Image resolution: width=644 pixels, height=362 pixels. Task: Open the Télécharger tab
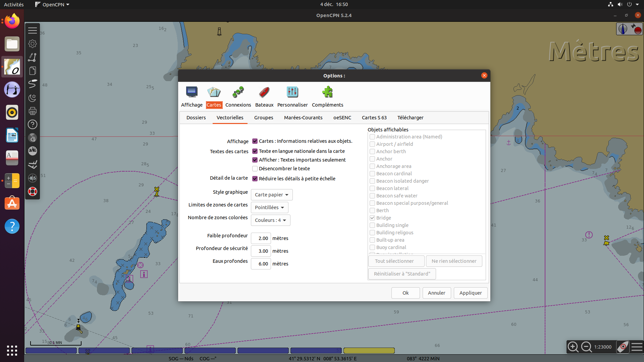coord(411,118)
